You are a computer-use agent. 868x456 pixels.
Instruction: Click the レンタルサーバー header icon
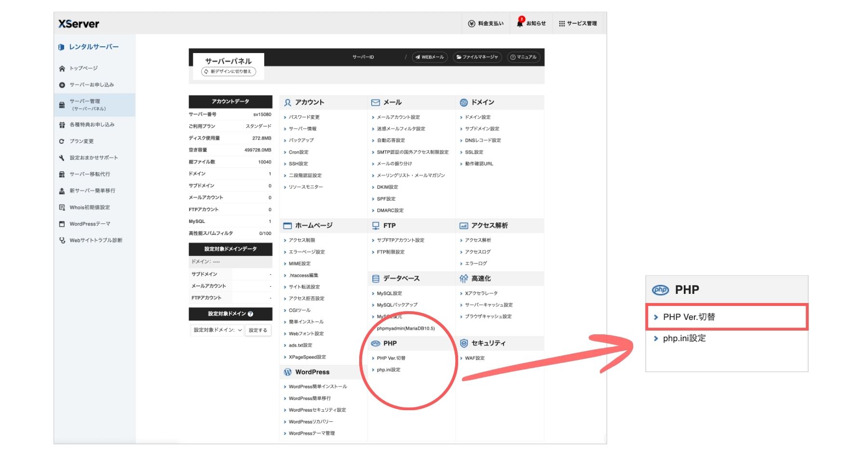[x=61, y=47]
